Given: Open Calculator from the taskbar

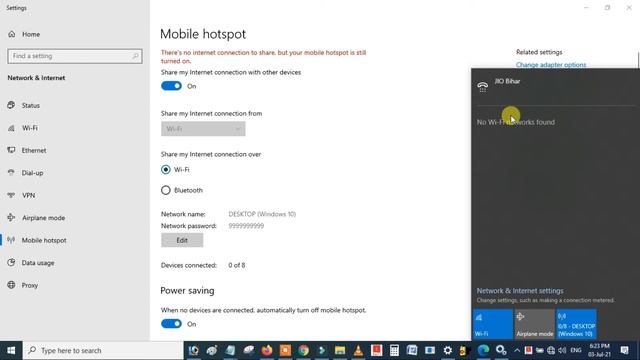Looking at the screenshot, I should click(394, 350).
